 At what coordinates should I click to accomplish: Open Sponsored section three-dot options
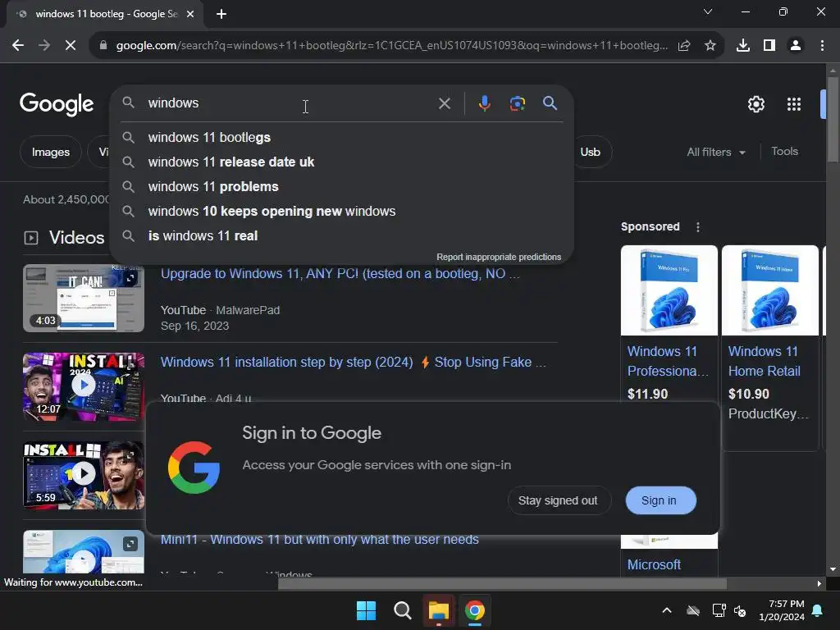697,227
